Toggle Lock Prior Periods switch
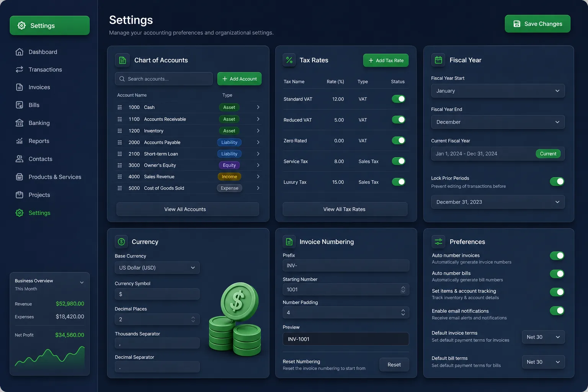The image size is (588, 392). click(557, 181)
